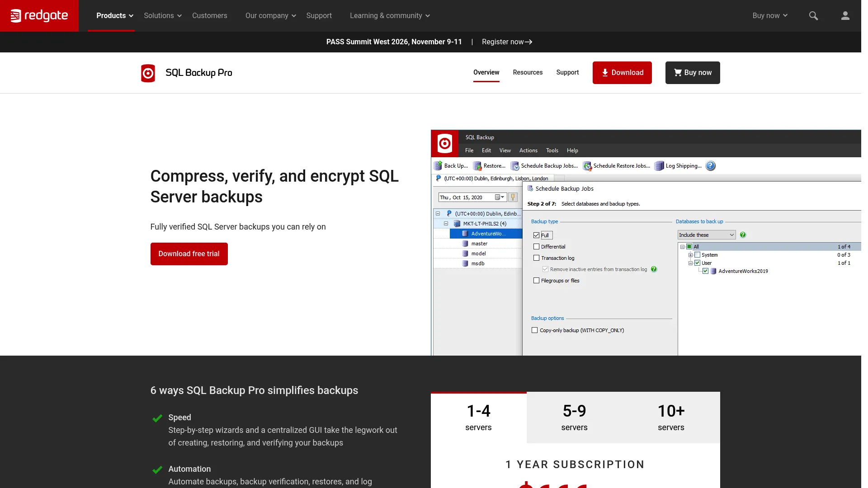Open the site search icon
The width and height of the screenshot is (868, 488).
coord(813,16)
